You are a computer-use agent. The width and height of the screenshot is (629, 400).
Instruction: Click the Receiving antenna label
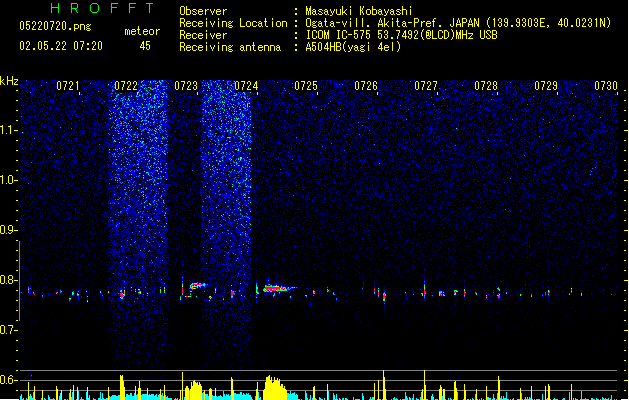click(230, 47)
